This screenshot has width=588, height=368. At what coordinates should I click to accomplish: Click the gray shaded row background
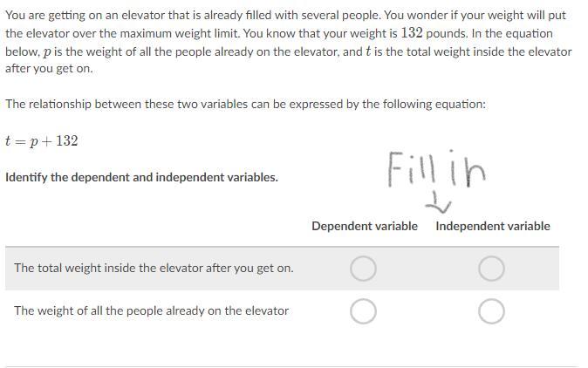pyautogui.click(x=282, y=269)
